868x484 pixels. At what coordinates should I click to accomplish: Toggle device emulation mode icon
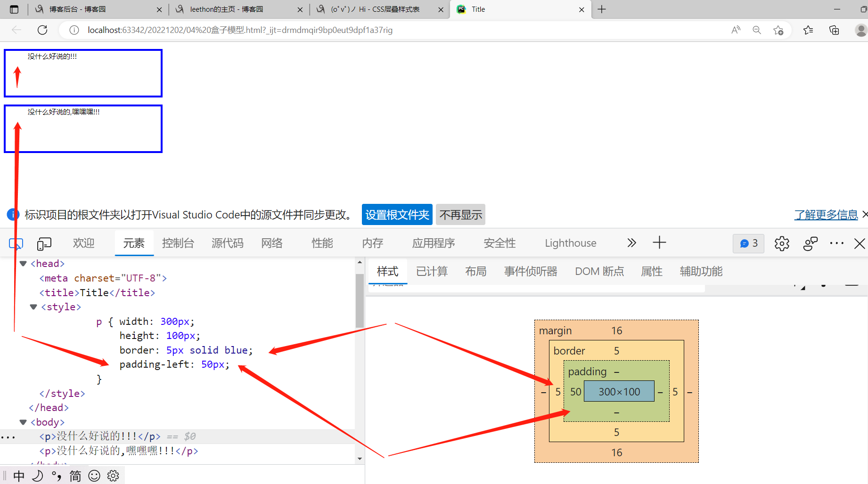click(x=44, y=243)
